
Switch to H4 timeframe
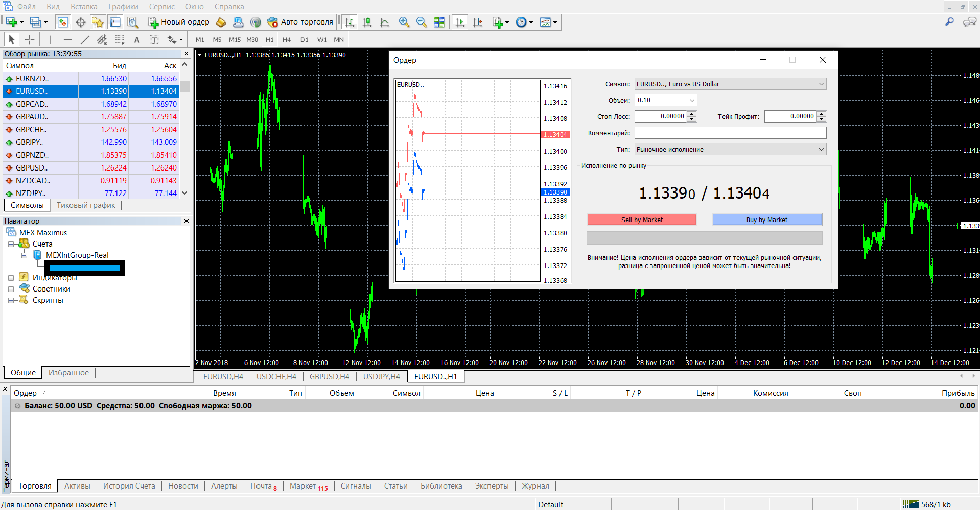pos(287,39)
